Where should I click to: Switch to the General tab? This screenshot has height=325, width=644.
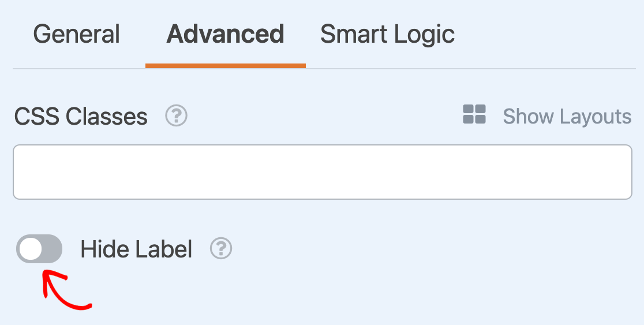point(76,35)
